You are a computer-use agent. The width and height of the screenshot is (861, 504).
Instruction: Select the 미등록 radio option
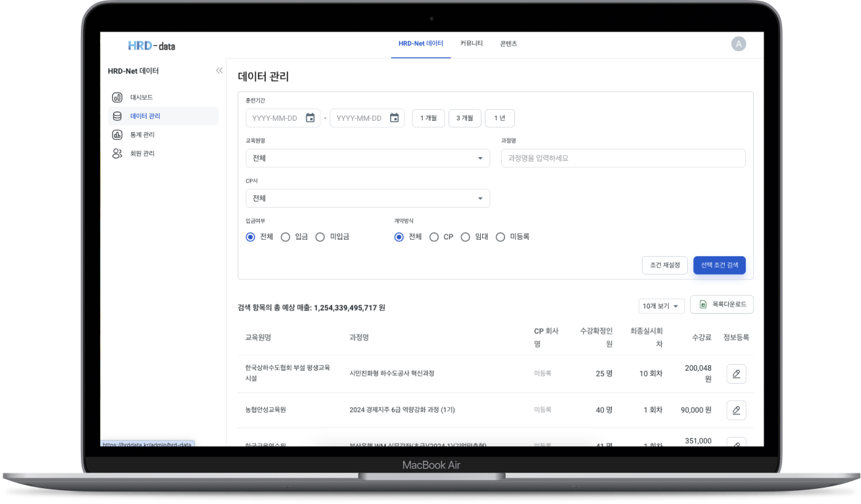coord(501,237)
